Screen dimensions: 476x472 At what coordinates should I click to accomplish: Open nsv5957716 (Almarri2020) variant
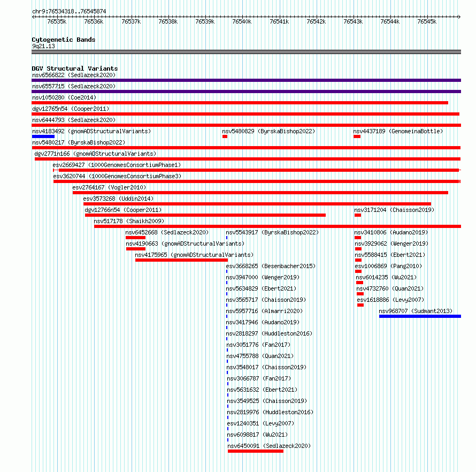264,311
